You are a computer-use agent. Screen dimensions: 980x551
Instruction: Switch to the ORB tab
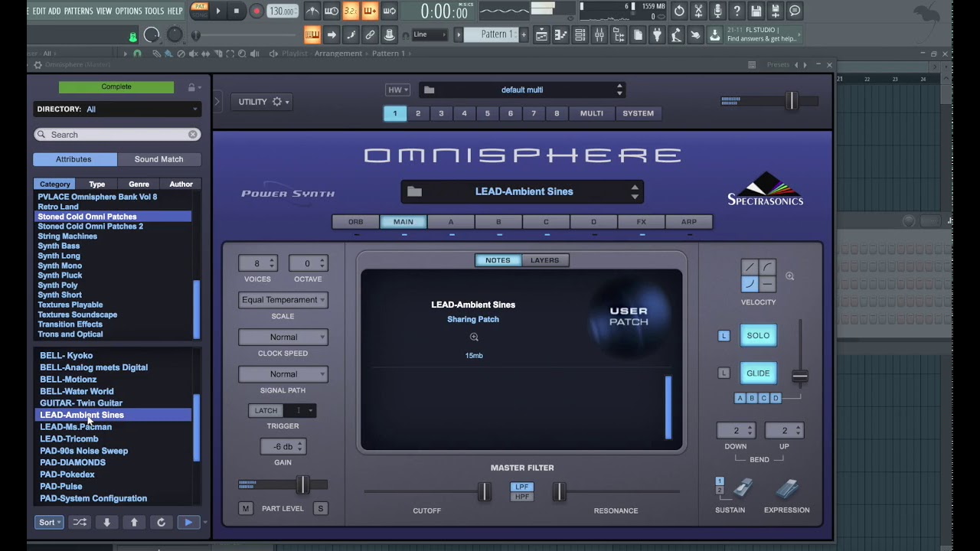356,222
